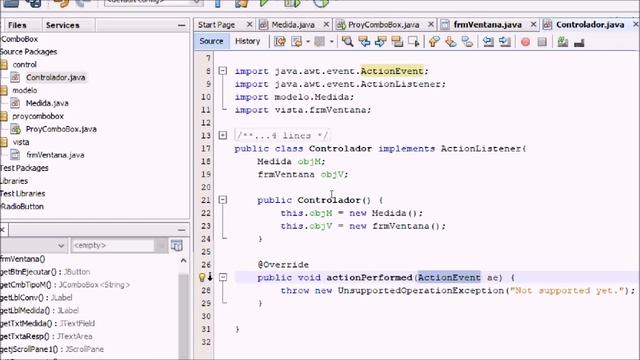
Task: Click Shift Line Left icon
Action: click(x=488, y=42)
